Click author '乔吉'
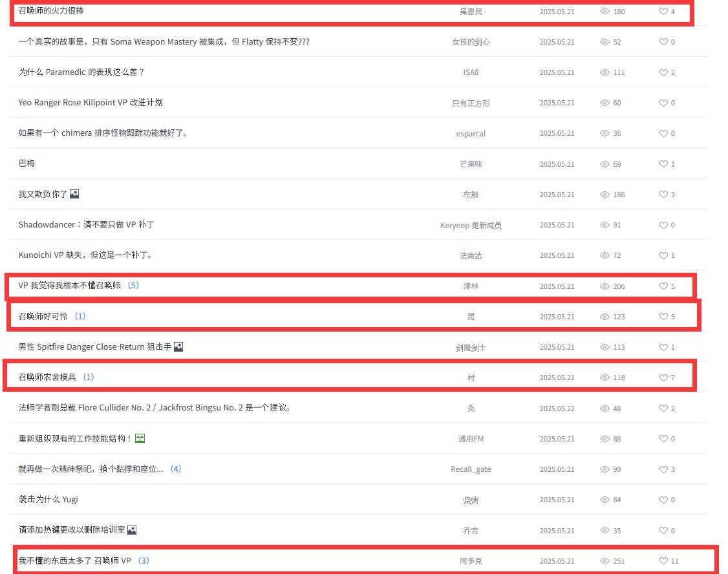This screenshot has height=574, width=728. coord(471,531)
